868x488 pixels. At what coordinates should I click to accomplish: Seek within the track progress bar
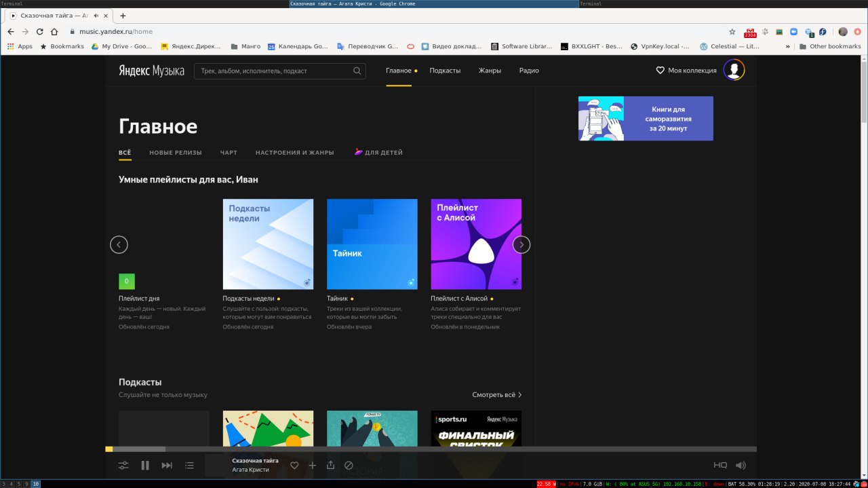tap(431, 449)
